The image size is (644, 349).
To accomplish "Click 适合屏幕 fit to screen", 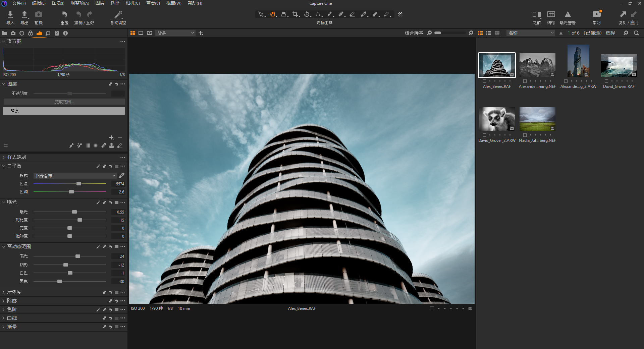I will (414, 33).
